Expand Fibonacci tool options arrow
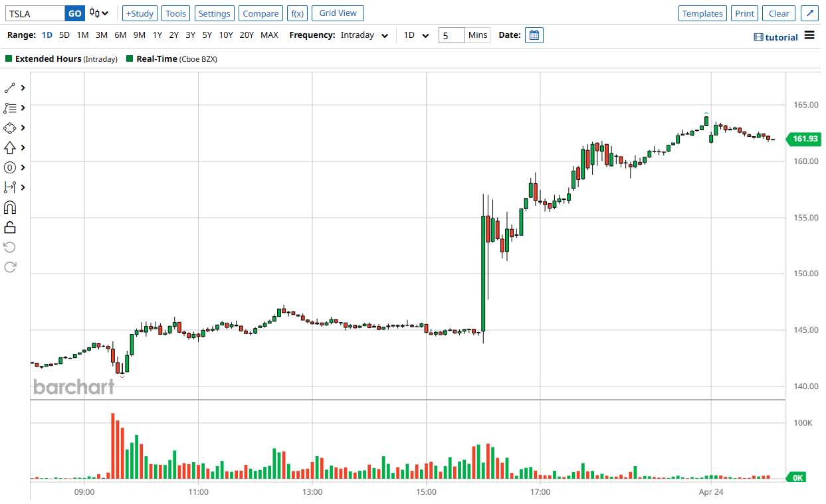826x504 pixels. pyautogui.click(x=23, y=108)
